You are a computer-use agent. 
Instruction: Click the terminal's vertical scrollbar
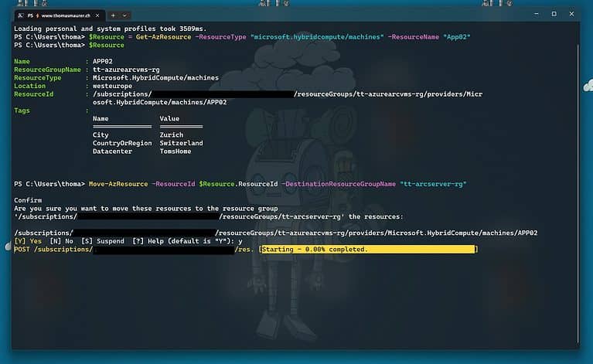(x=578, y=192)
